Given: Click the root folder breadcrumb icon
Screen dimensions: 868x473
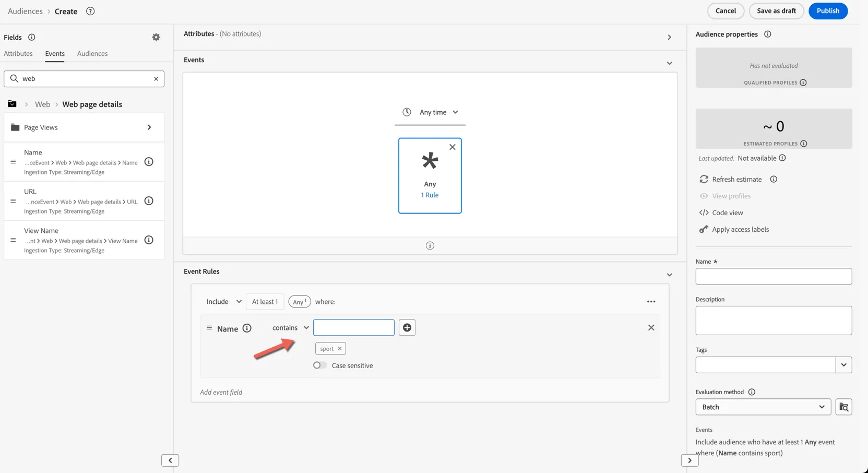Looking at the screenshot, I should point(12,104).
